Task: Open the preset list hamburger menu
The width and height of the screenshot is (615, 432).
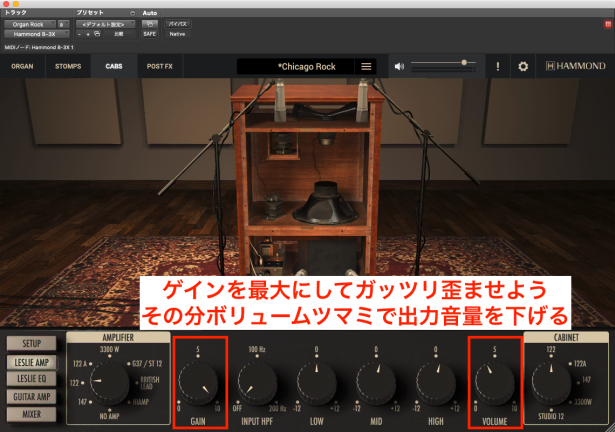Action: (x=366, y=67)
